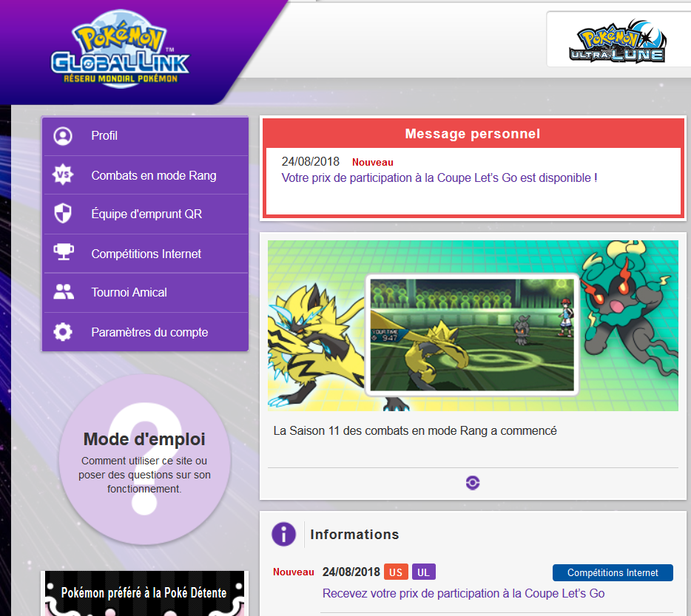This screenshot has width=691, height=616.
Task: Click the Informations section heading
Action: pyautogui.click(x=354, y=535)
